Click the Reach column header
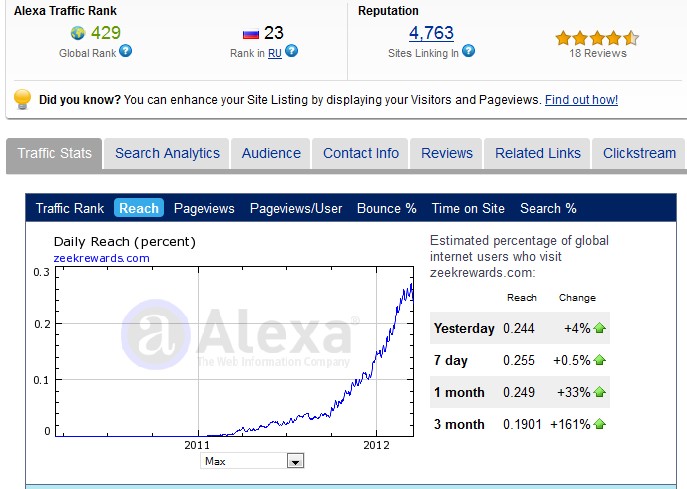 [x=521, y=298]
